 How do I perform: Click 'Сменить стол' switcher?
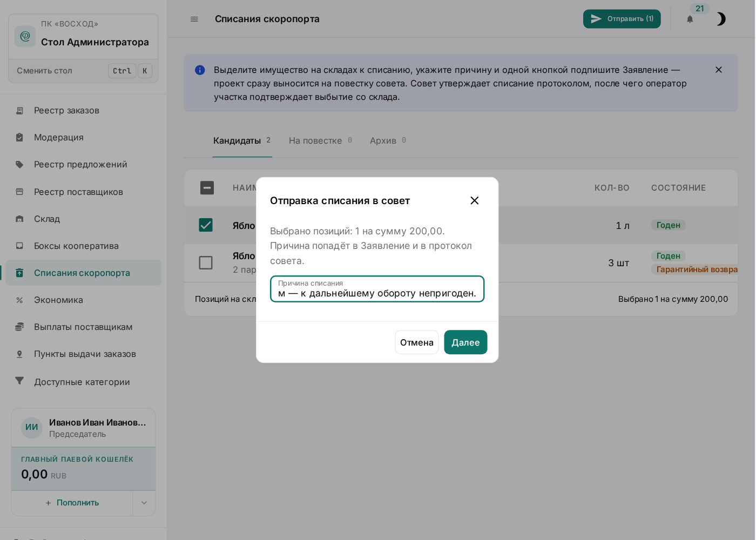[84, 71]
